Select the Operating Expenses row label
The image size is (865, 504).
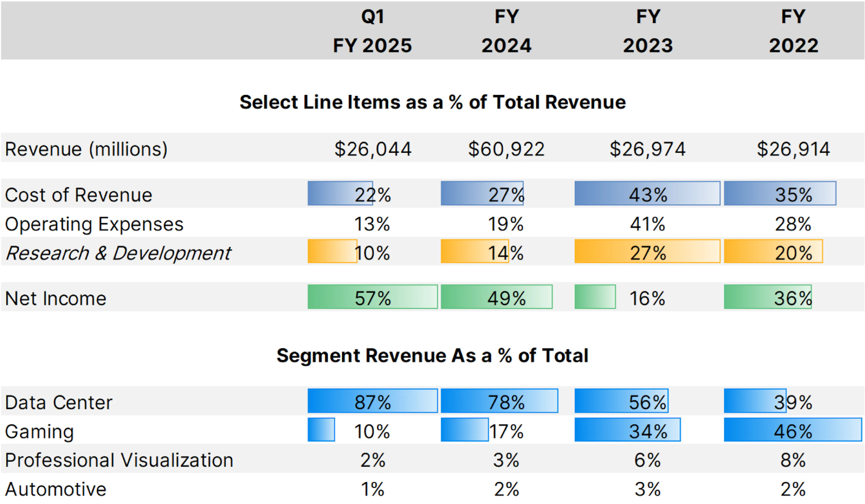pos(94,225)
